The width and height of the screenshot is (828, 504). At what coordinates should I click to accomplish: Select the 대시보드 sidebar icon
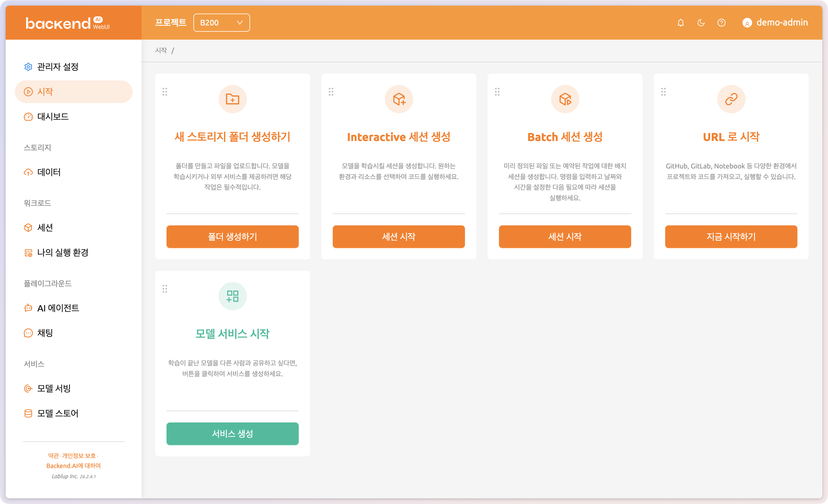click(28, 117)
